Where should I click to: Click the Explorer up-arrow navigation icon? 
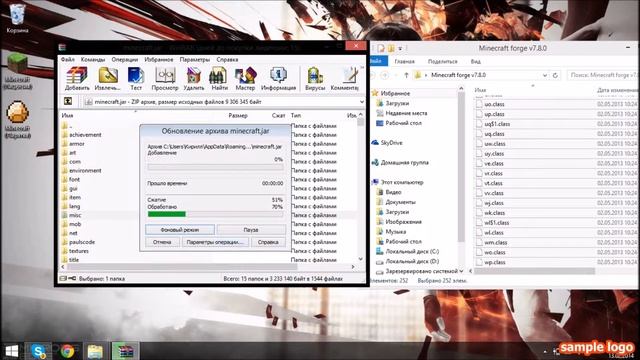click(x=406, y=75)
